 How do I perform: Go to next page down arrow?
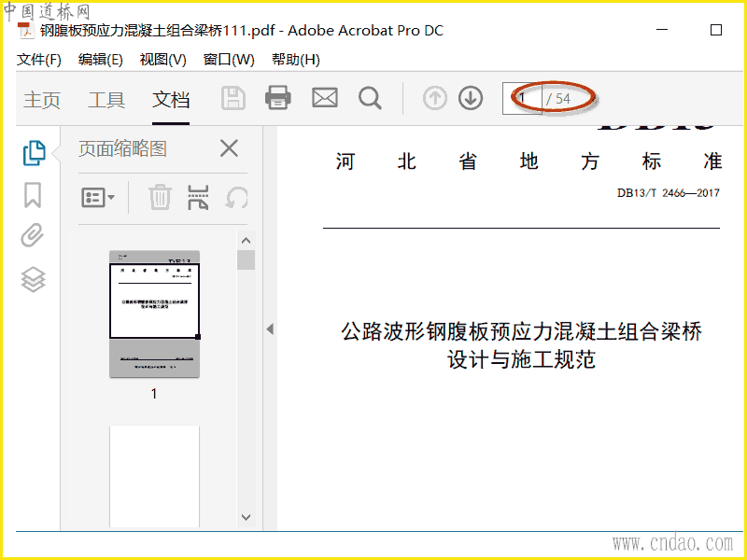pyautogui.click(x=471, y=98)
